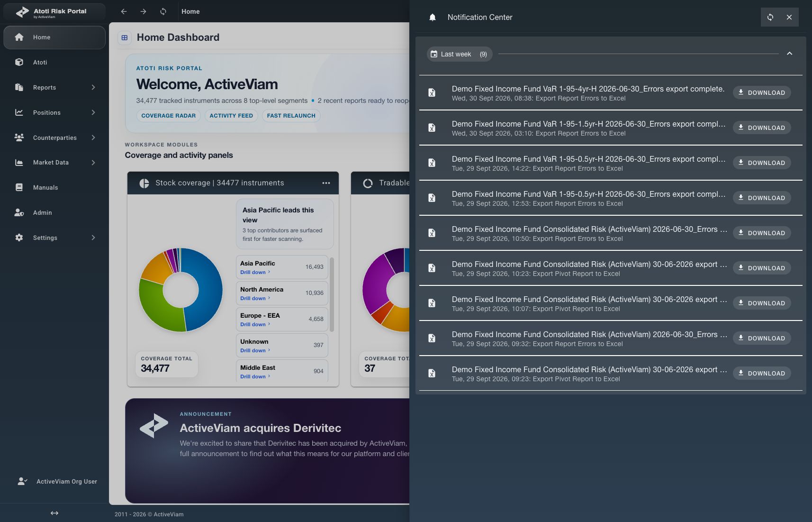Expand the Reports submenu chevron
This screenshot has width=812, height=522.
93,87
